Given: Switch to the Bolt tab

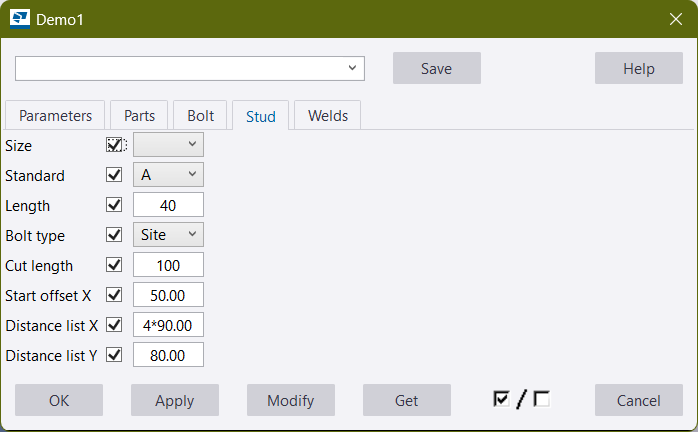Looking at the screenshot, I should tap(200, 116).
